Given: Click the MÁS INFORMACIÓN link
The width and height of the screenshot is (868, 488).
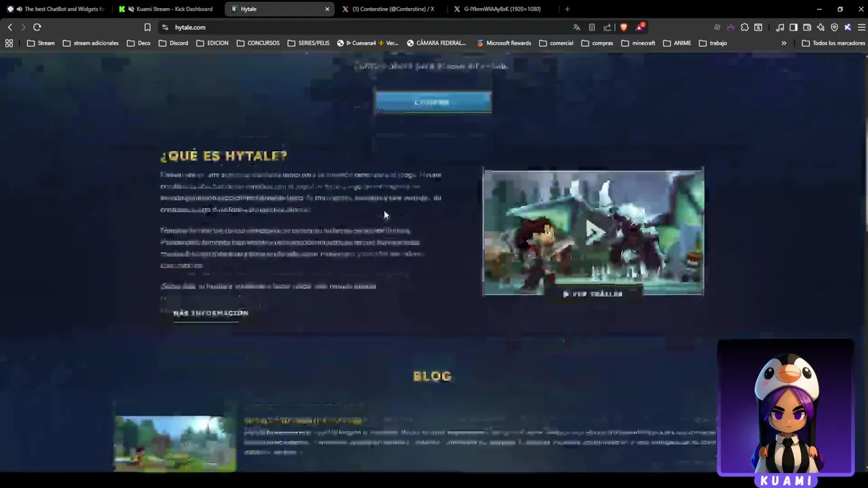Looking at the screenshot, I should click(x=210, y=313).
